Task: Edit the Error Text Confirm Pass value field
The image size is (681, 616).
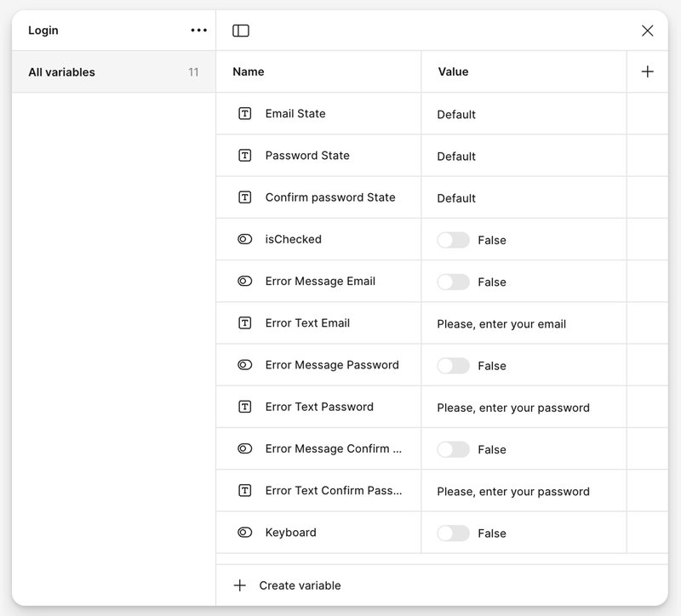Action: click(x=524, y=491)
